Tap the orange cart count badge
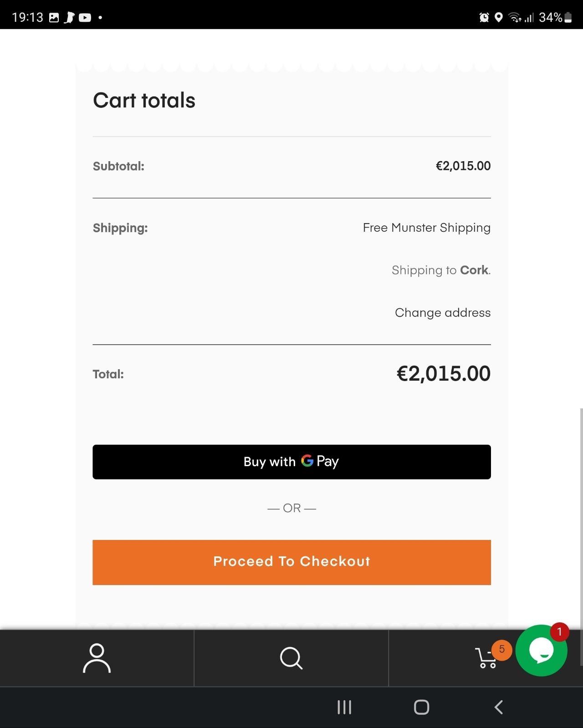Viewport: 583px width, 728px height. pos(502,649)
